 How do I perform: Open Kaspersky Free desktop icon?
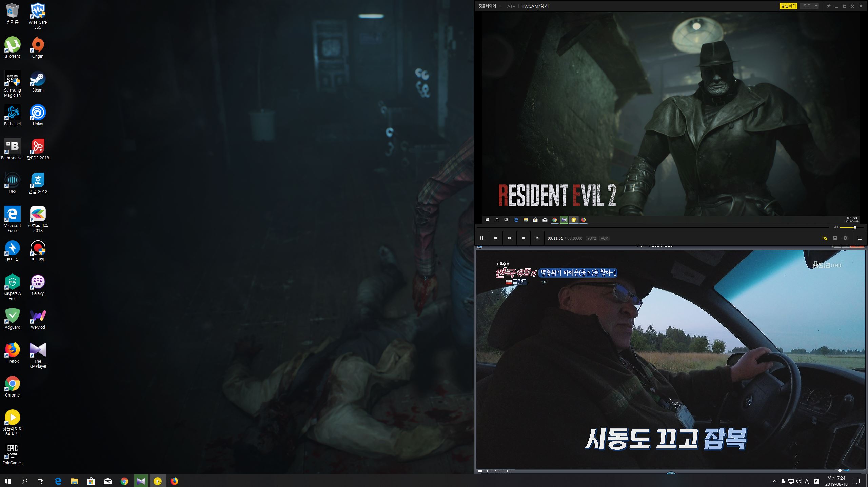point(13,287)
